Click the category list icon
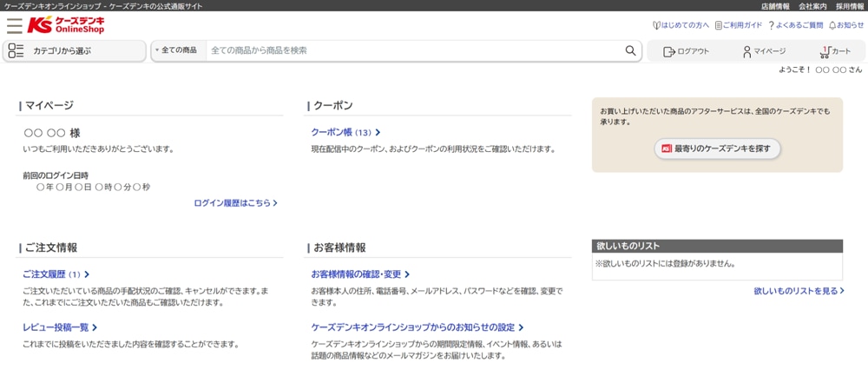This screenshot has width=868, height=370. click(16, 51)
